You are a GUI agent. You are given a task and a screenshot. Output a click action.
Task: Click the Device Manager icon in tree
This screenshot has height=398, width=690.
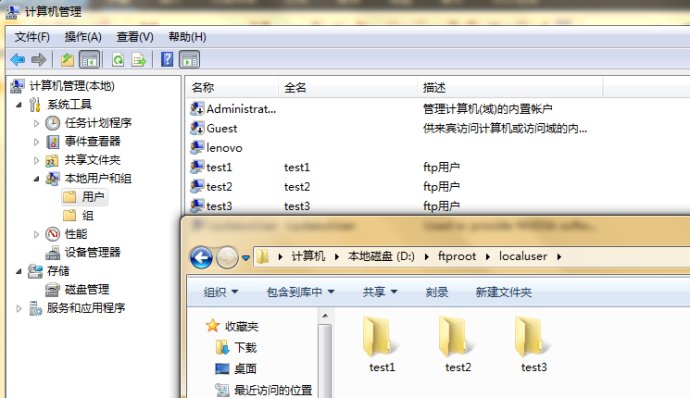pos(52,252)
